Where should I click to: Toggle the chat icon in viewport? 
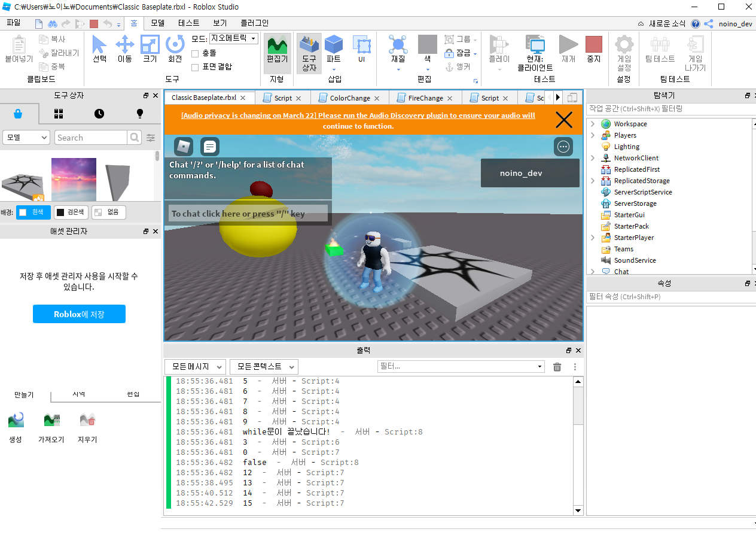click(209, 146)
